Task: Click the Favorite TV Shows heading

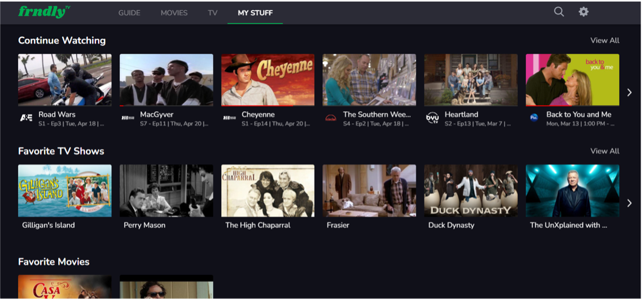Action: click(61, 151)
